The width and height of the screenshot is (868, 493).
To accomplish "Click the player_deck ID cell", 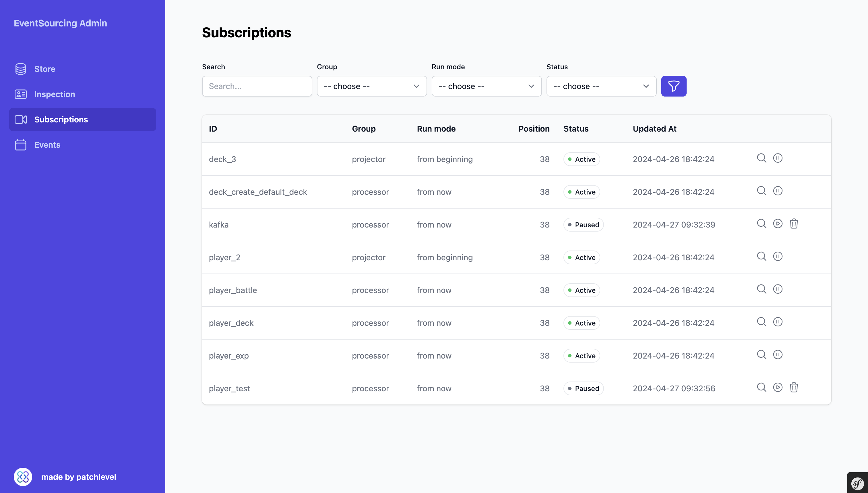I will click(x=231, y=323).
